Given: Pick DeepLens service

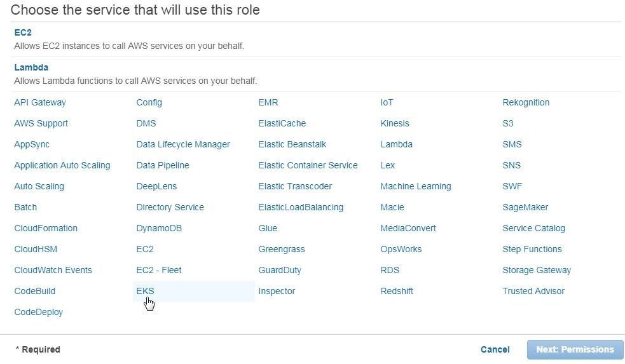Looking at the screenshot, I should (156, 186).
